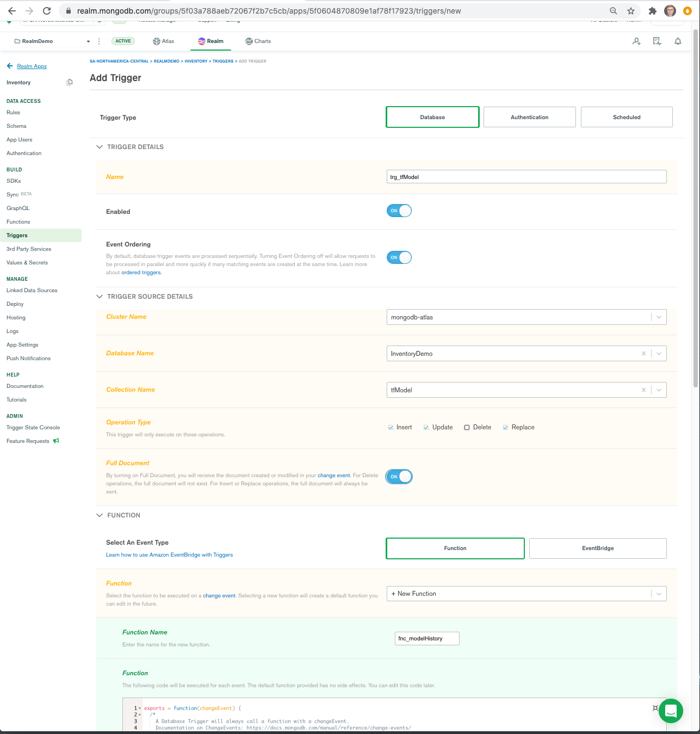Collapse the FUNCTION section
Viewport: 700px width, 734px height.
(100, 515)
